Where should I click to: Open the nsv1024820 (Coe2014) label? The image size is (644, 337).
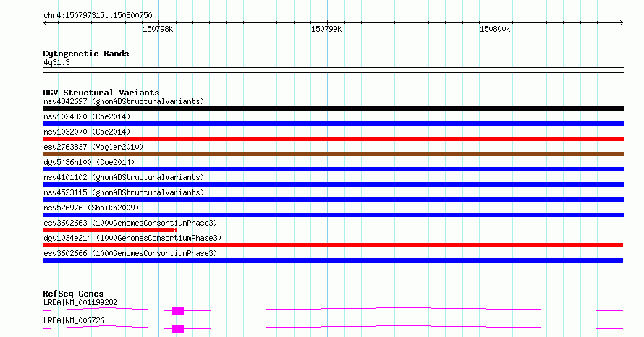87,116
